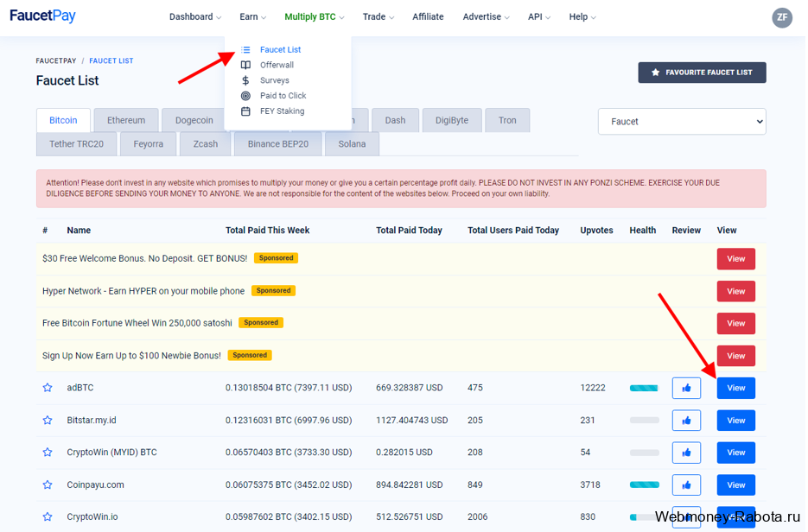808x532 pixels.
Task: Click the Paid to Click target icon
Action: coord(245,96)
